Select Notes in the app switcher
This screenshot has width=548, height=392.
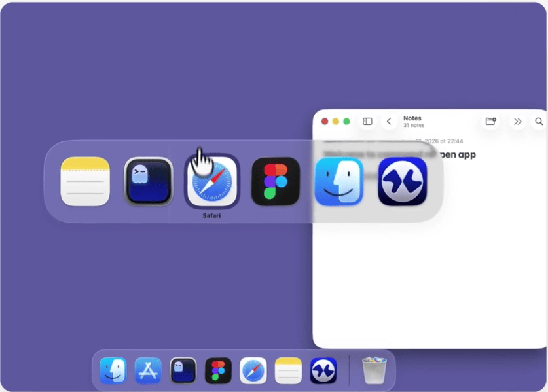pyautogui.click(x=85, y=181)
